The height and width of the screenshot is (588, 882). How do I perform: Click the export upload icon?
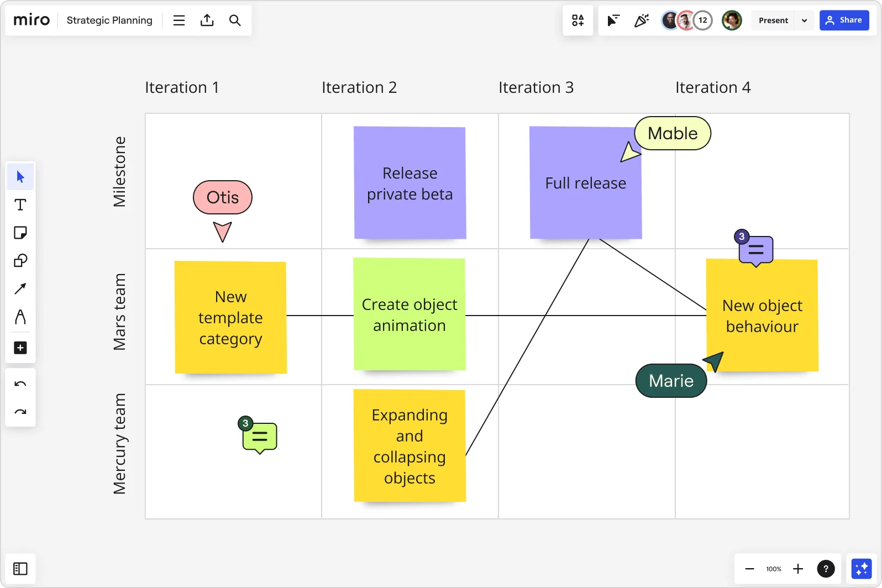(x=207, y=20)
